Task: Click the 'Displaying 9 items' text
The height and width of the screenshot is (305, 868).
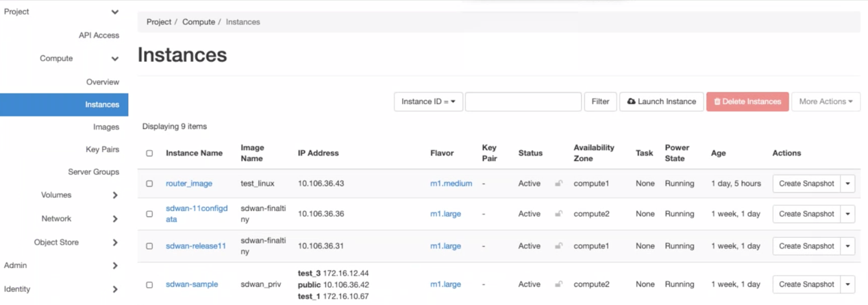Action: tap(175, 127)
